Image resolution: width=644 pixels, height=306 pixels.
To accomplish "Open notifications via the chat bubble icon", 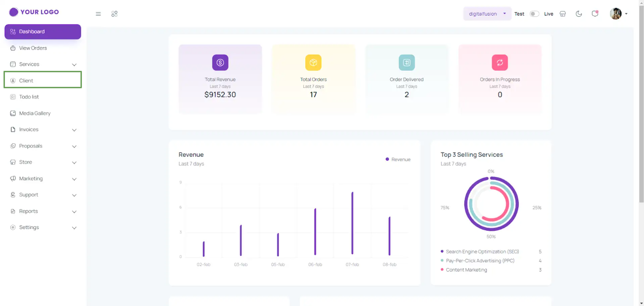I will [x=594, y=14].
